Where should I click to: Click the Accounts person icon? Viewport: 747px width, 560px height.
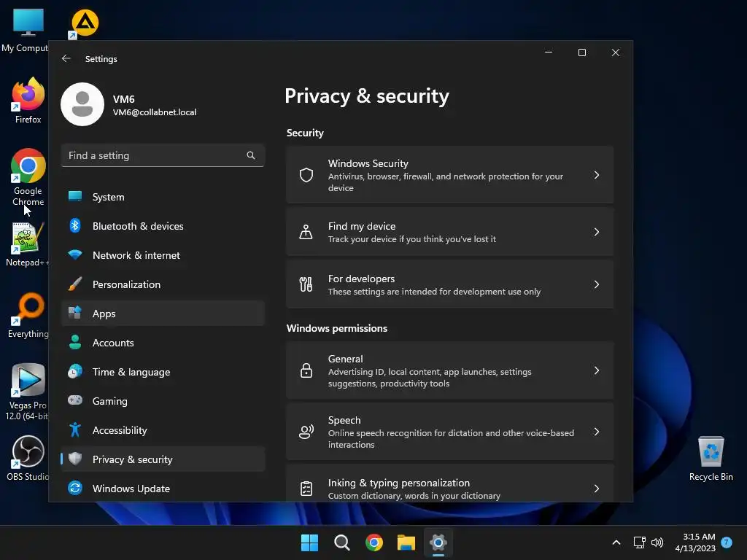(75, 342)
